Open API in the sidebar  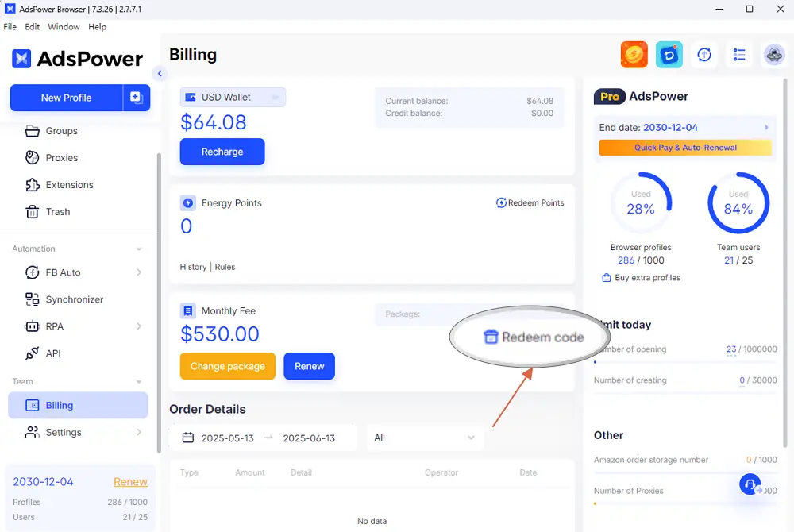[43, 353]
